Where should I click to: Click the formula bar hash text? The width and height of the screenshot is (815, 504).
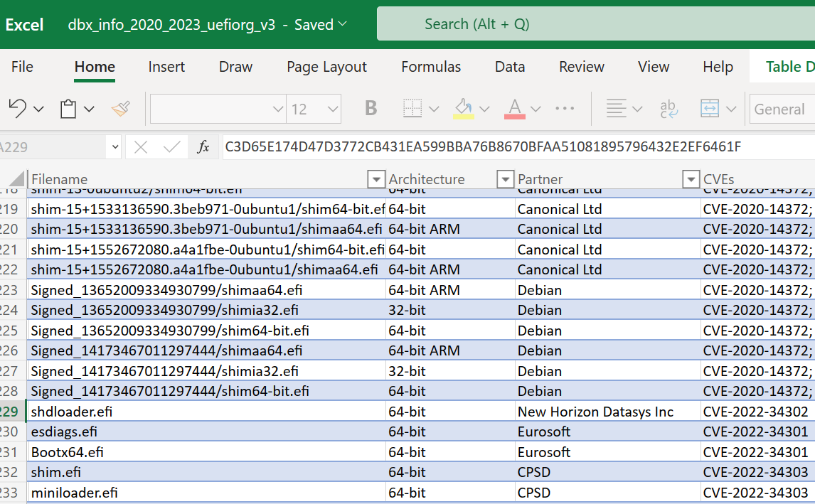(483, 147)
